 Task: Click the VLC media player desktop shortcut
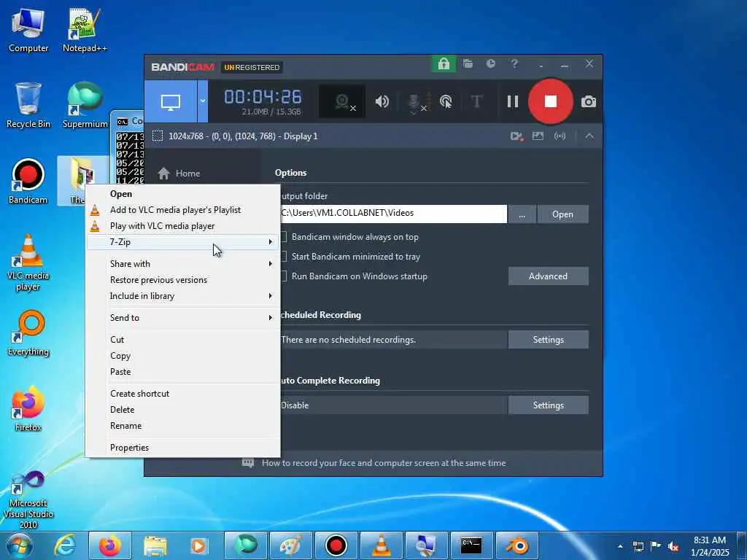point(28,262)
